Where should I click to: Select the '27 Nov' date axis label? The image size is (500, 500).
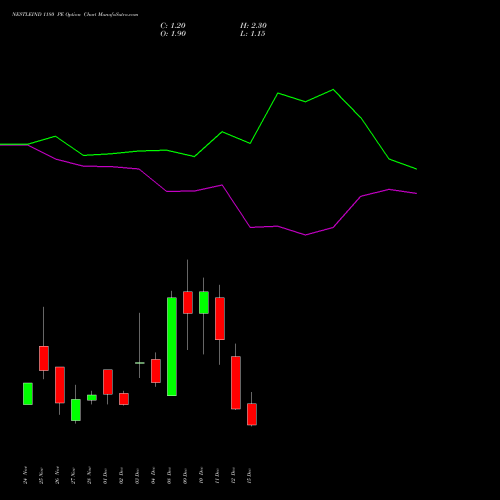tap(74, 475)
